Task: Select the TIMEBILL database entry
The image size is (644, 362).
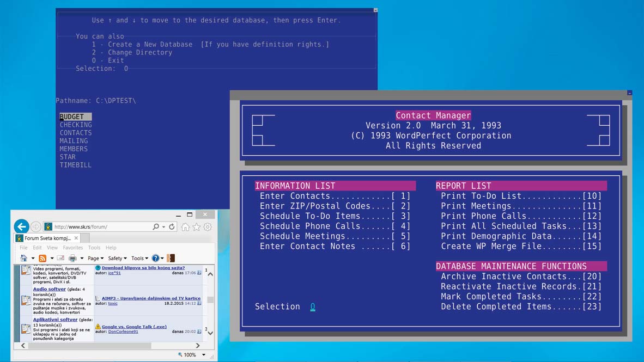Action: pos(76,165)
